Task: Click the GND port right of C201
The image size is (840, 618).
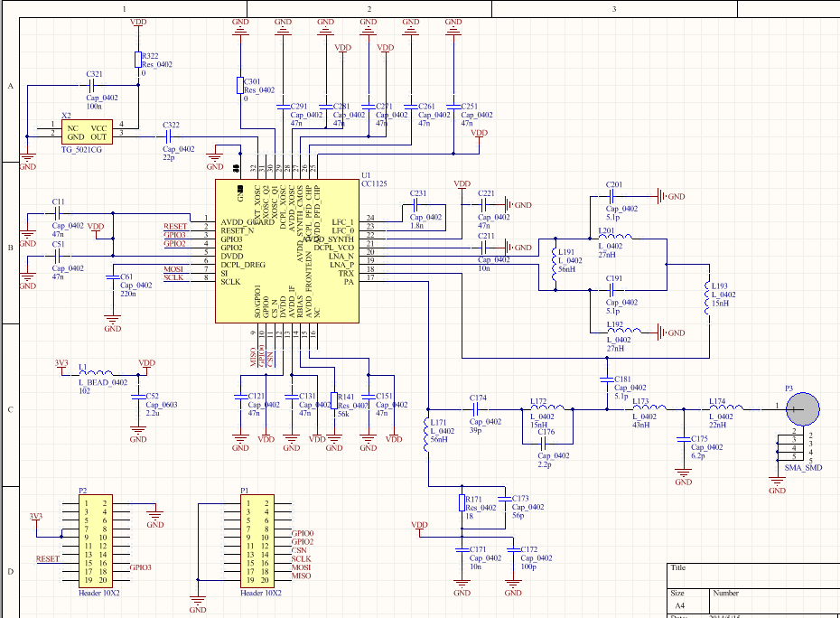Action: tap(671, 197)
